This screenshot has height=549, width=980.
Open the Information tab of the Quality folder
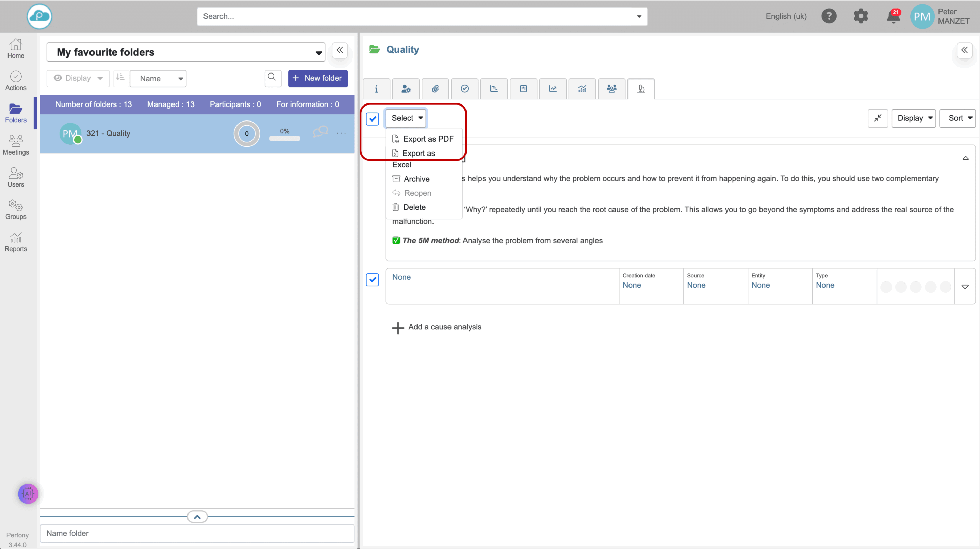[x=376, y=88]
